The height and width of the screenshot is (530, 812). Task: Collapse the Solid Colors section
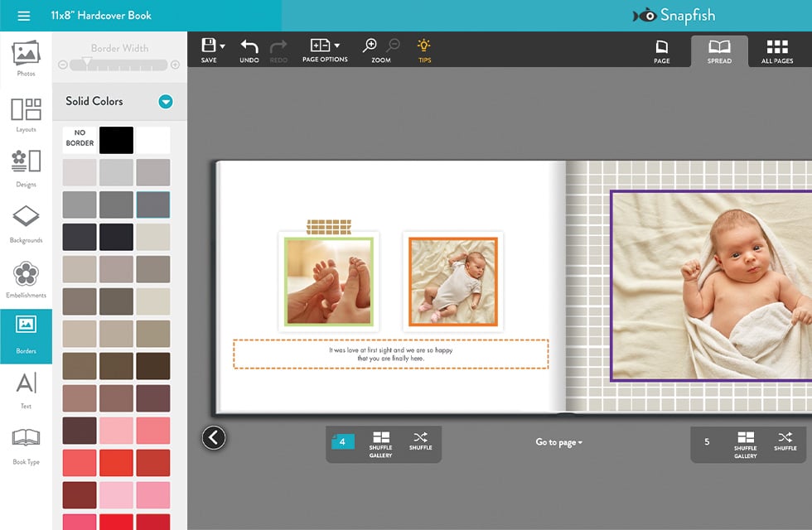164,101
